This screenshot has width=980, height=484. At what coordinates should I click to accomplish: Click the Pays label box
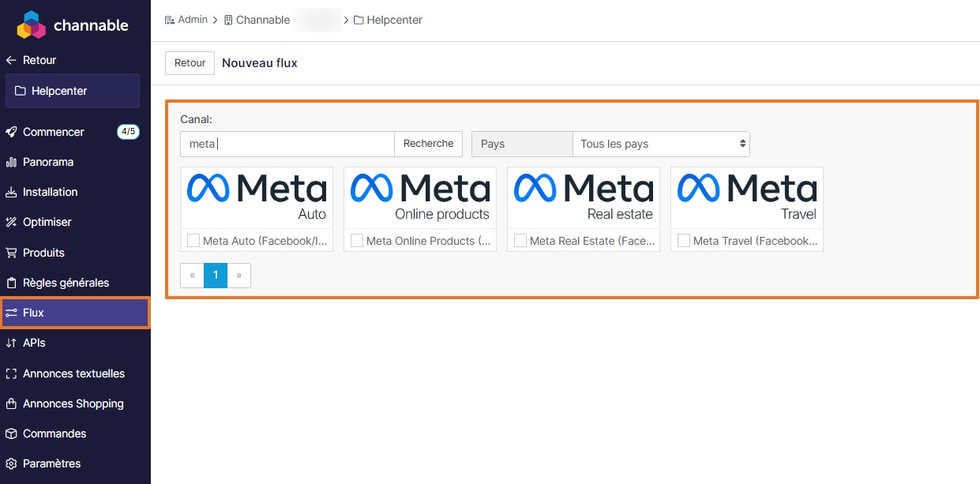[522, 144]
